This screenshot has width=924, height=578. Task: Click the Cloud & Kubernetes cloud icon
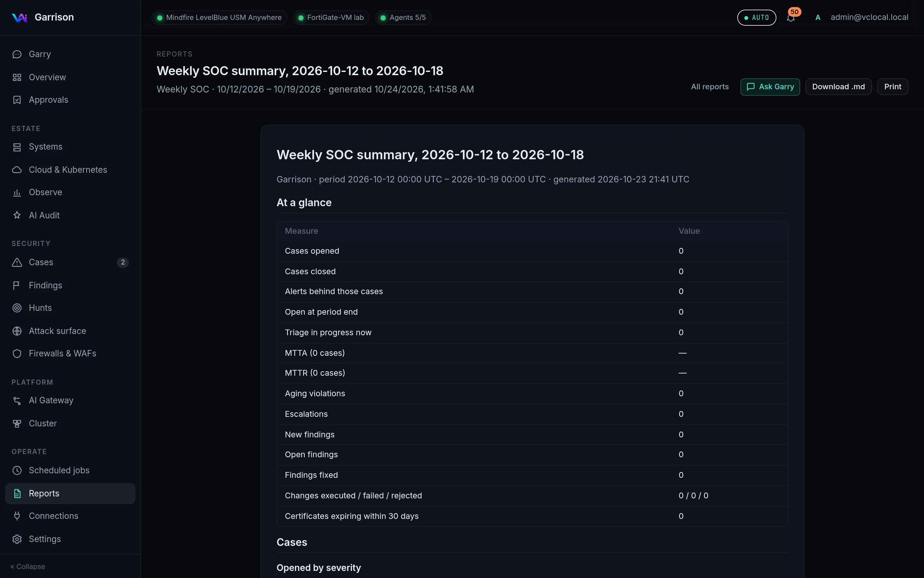coord(17,170)
